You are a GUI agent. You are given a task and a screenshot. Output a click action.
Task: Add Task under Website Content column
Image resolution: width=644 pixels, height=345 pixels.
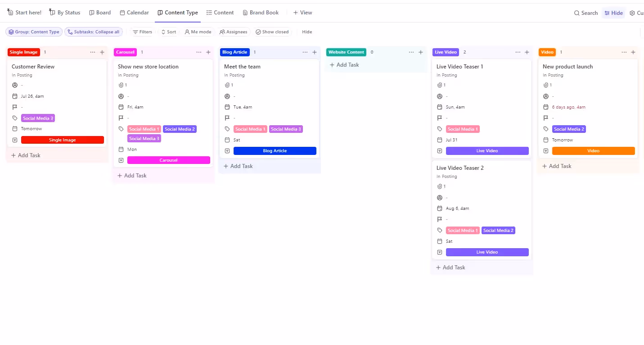(x=344, y=64)
